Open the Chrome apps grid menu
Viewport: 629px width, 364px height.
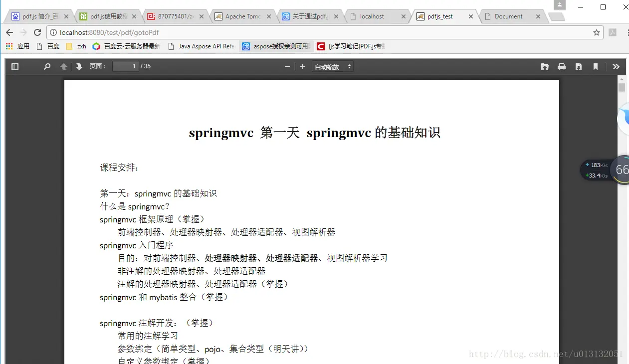pos(9,46)
